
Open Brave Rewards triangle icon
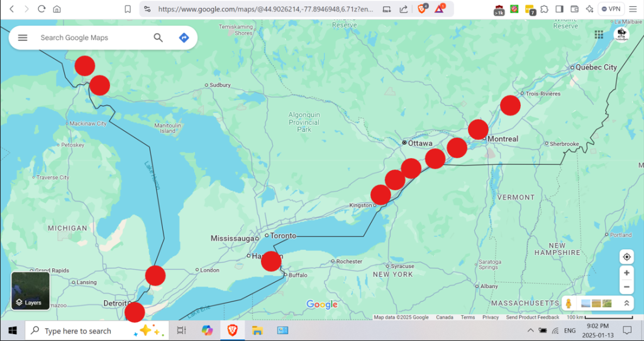coord(440,8)
